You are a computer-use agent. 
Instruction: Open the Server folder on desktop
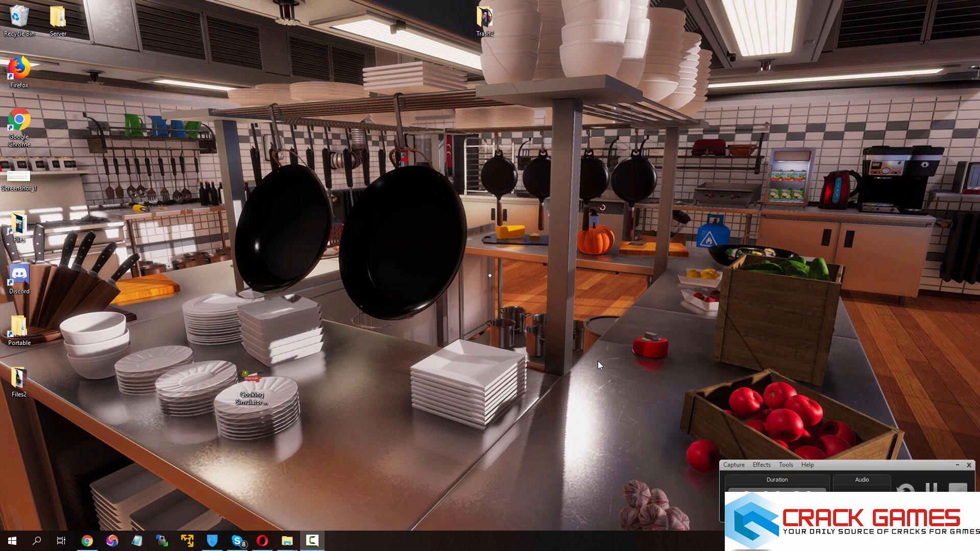pos(58,17)
